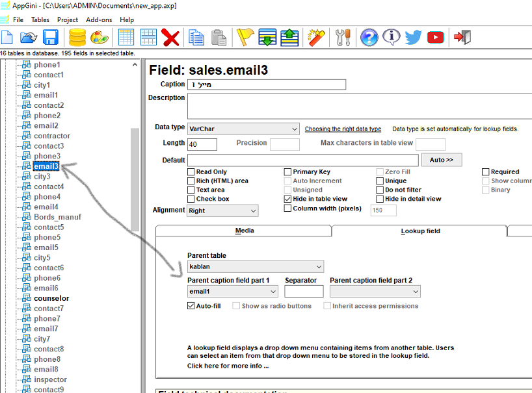The width and height of the screenshot is (532, 393).
Task: Open the Project menu
Action: pyautogui.click(x=68, y=19)
